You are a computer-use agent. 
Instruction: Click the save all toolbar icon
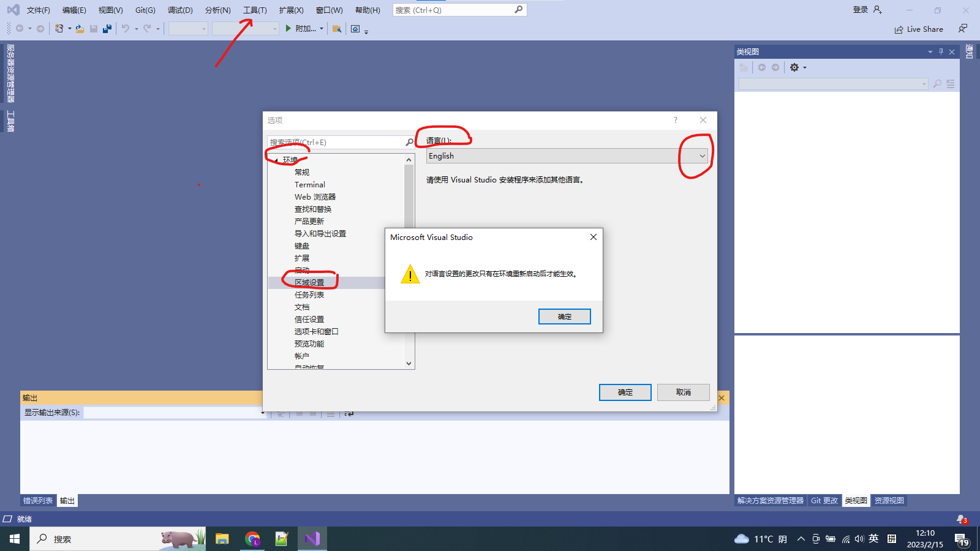pyautogui.click(x=107, y=29)
